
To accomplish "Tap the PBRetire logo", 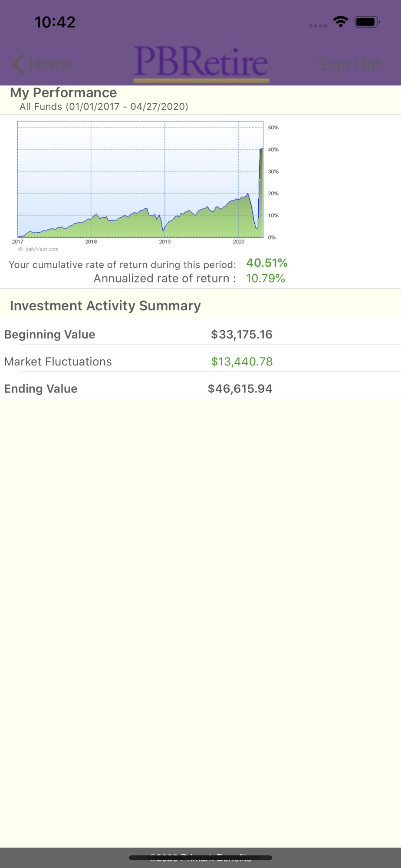I will pos(201,64).
